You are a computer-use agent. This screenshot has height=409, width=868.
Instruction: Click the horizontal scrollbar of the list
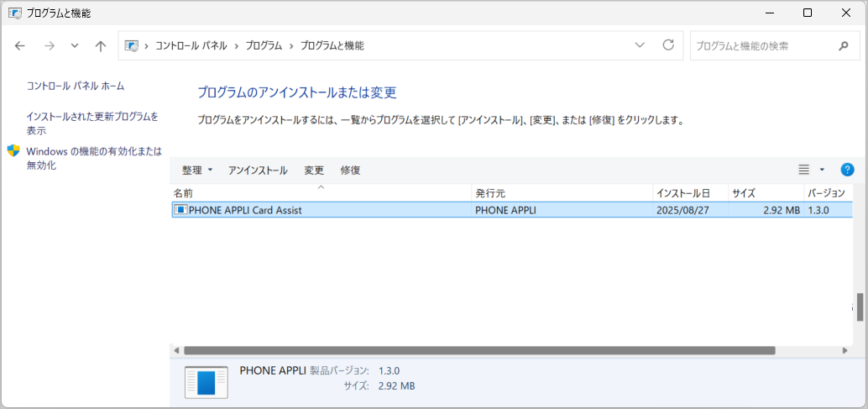(x=478, y=350)
